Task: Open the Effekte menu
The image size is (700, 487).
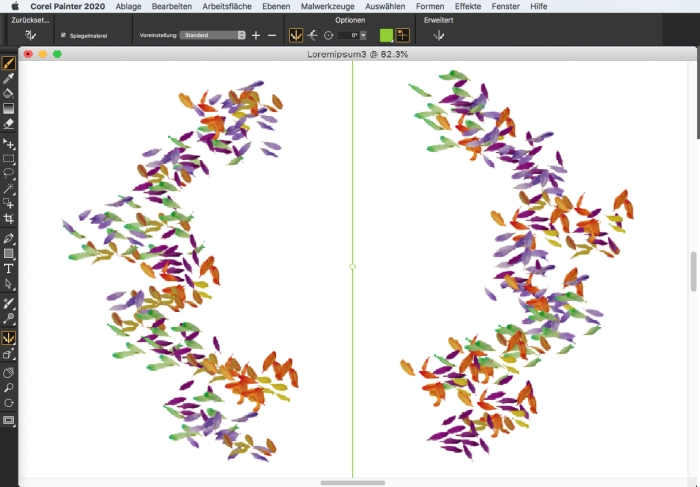Action: point(468,6)
